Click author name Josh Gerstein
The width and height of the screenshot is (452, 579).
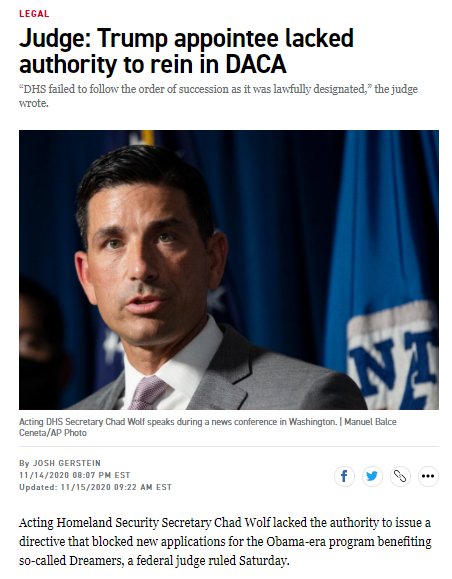coord(67,463)
